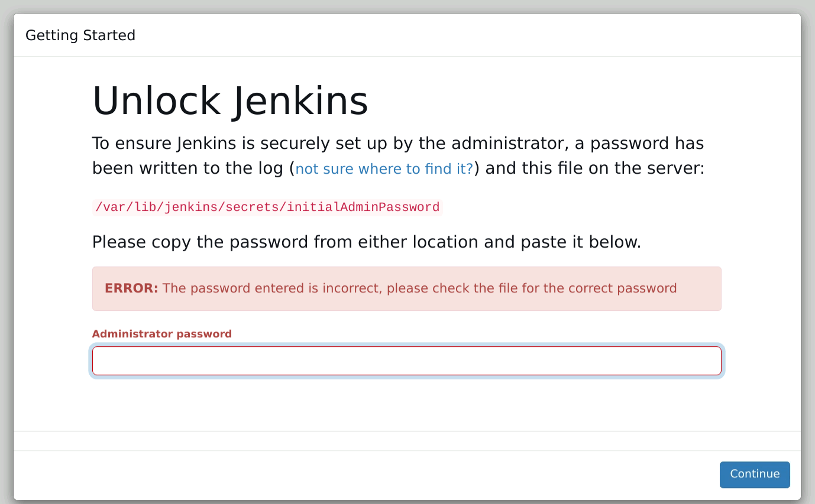Click the page background below the form
The width and height of the screenshot is (815, 504).
click(x=406, y=408)
